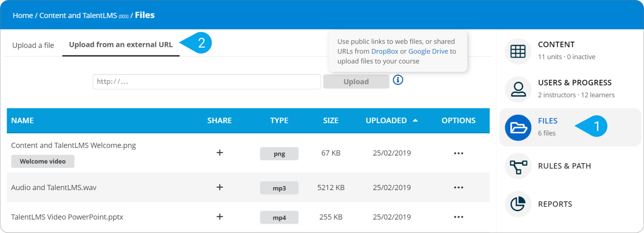
Task: Click the png type badge
Action: [279, 154]
